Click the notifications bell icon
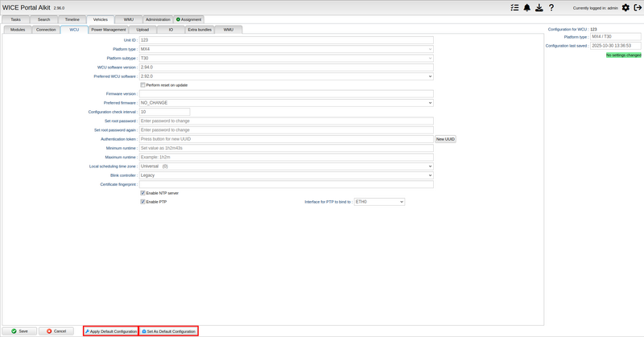 click(x=527, y=7)
